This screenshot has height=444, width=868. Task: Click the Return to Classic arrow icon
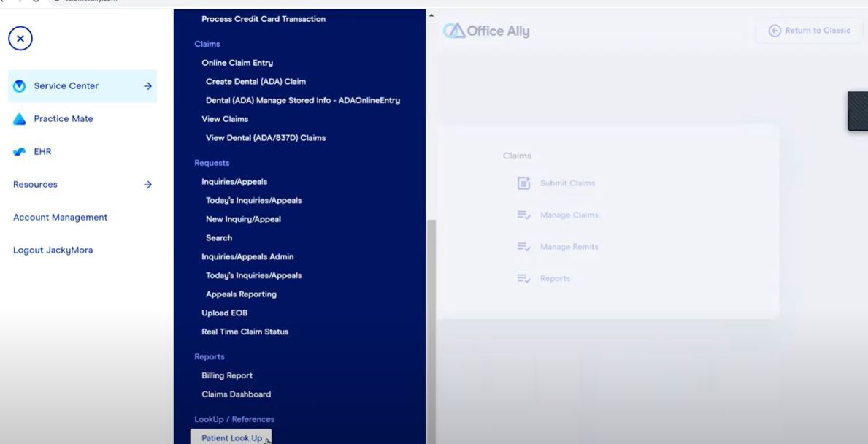point(775,31)
